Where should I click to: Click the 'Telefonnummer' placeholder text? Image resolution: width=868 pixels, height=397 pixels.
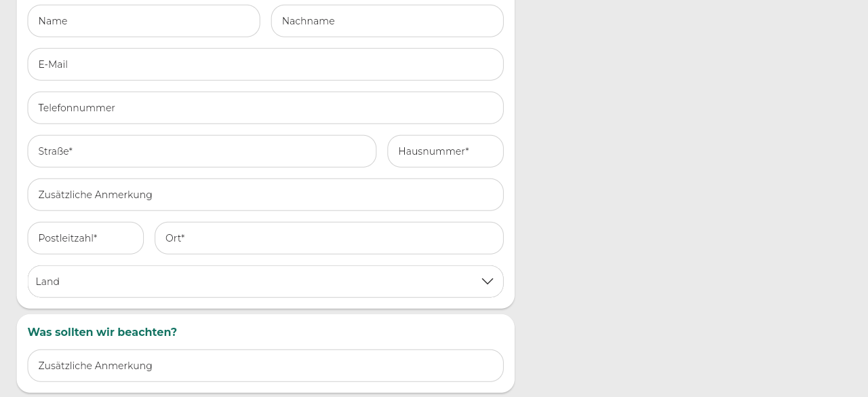pyautogui.click(x=77, y=108)
